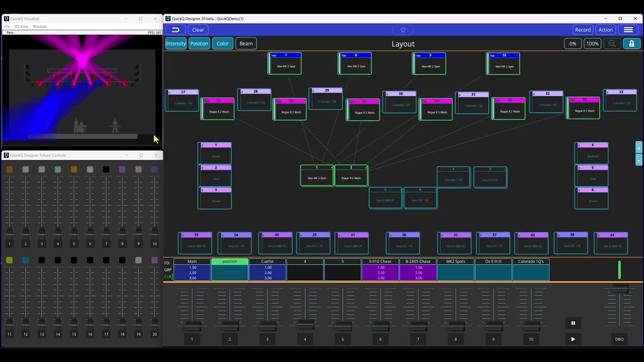644x362 pixels.
Task: Select the Colorado 1Q's playback cell
Action: point(531,269)
